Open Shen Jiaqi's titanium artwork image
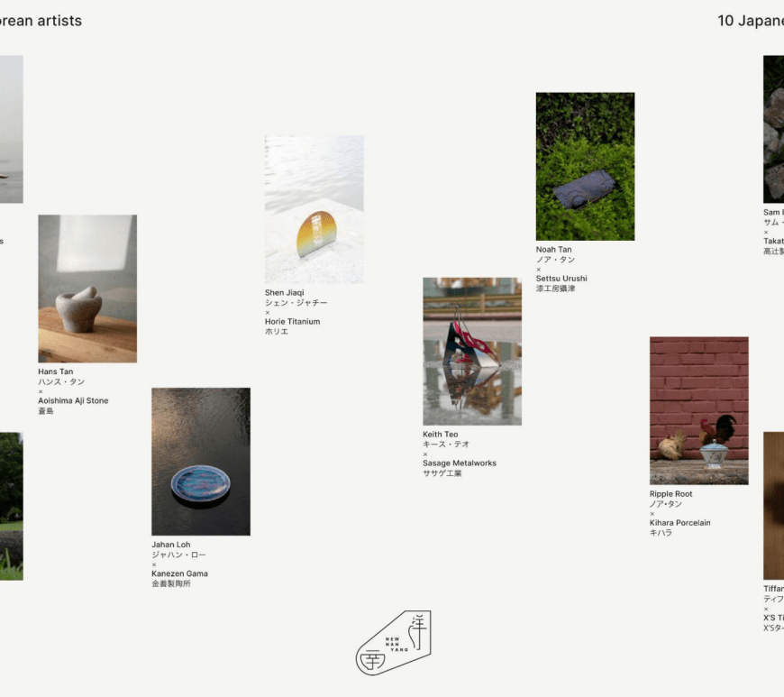The image size is (784, 697). coord(315,209)
